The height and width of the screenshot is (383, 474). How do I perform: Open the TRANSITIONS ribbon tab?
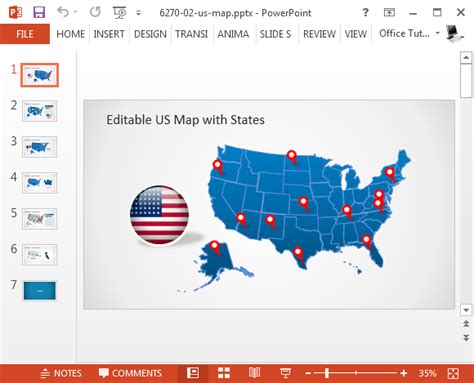[x=191, y=34]
